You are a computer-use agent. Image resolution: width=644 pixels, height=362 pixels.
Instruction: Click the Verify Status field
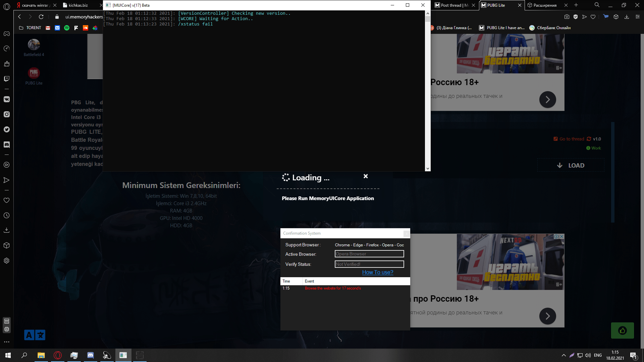click(369, 264)
